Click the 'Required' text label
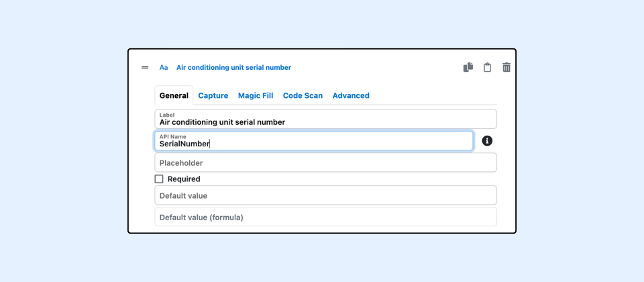Image resolution: width=644 pixels, height=282 pixels. [184, 179]
